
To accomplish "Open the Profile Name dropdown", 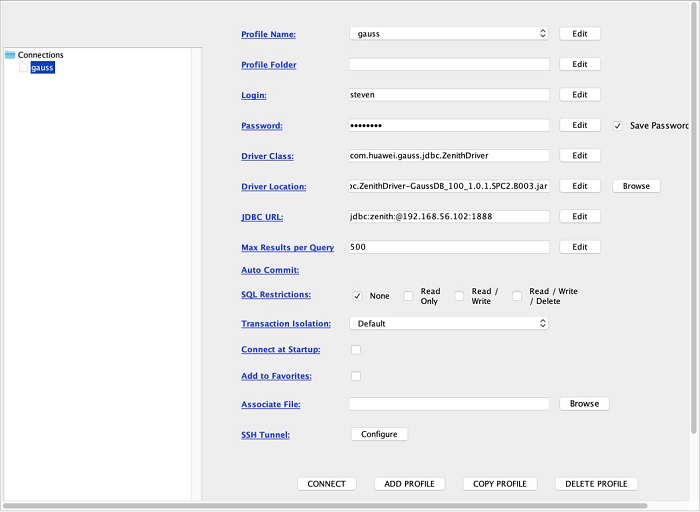I will (449, 33).
